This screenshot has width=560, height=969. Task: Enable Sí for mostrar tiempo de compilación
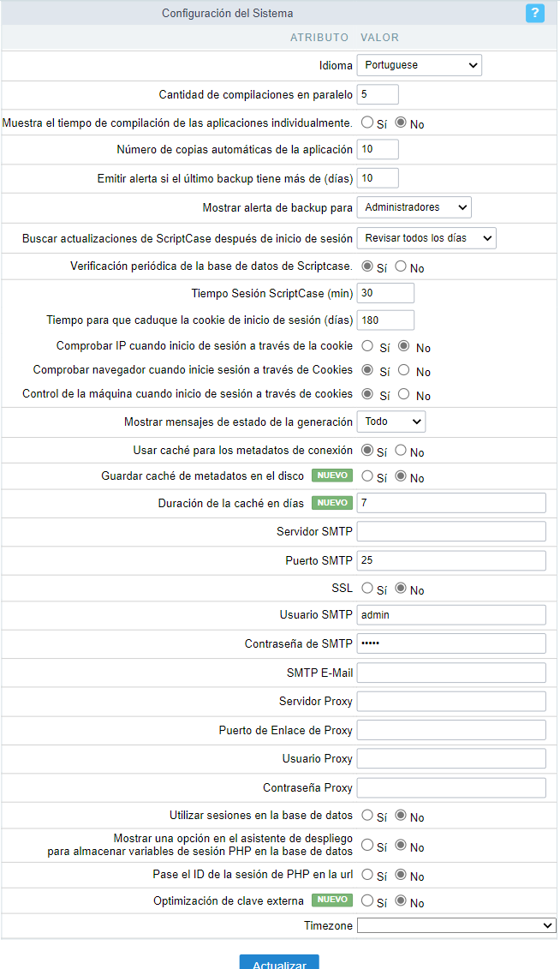coord(368,123)
